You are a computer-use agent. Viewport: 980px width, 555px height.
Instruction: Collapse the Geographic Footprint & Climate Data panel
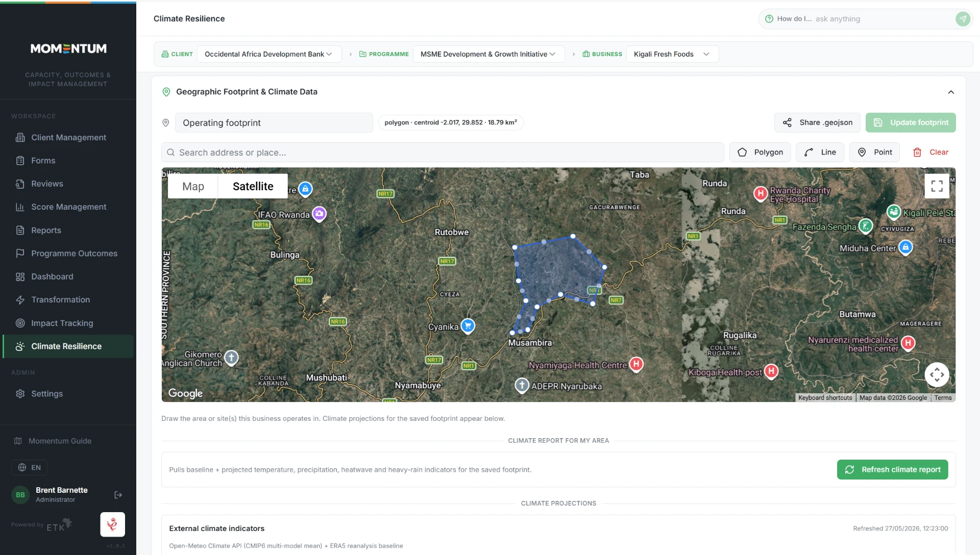951,92
